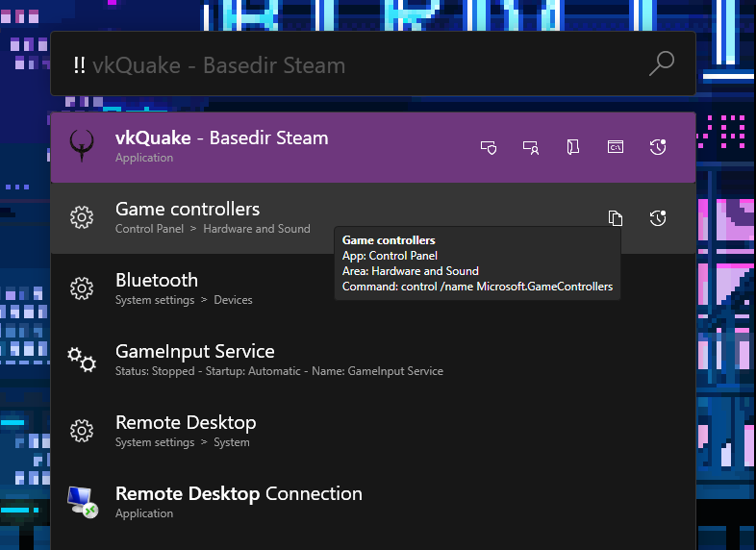Run vkQuake as administrator via shield icon
756x550 pixels.
(x=489, y=147)
